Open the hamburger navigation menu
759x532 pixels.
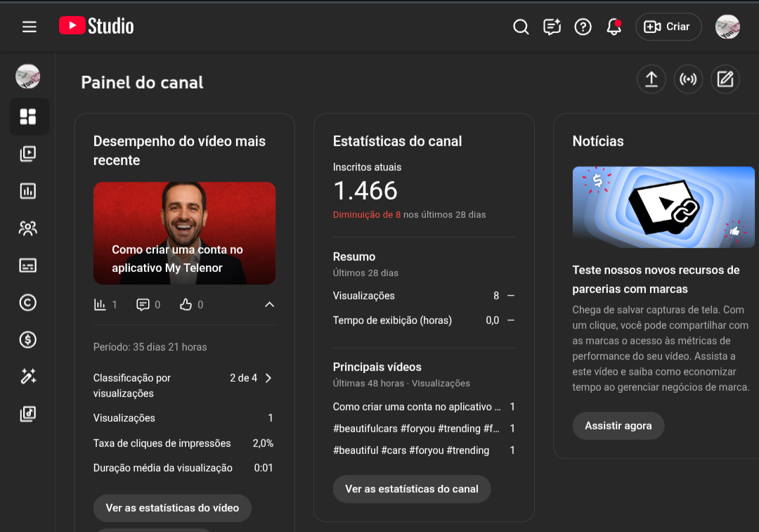pyautogui.click(x=30, y=27)
